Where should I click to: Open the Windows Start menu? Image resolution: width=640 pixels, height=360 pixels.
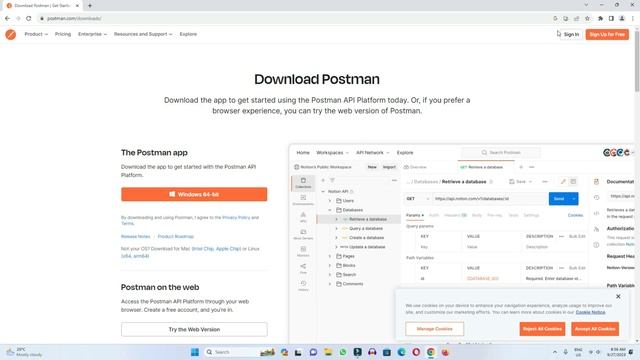(195, 352)
